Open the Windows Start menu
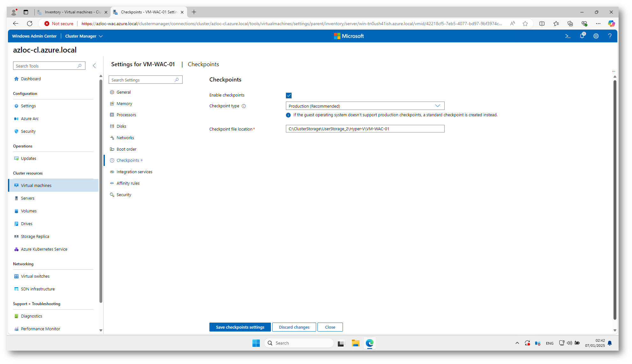632x364 pixels. tap(256, 343)
